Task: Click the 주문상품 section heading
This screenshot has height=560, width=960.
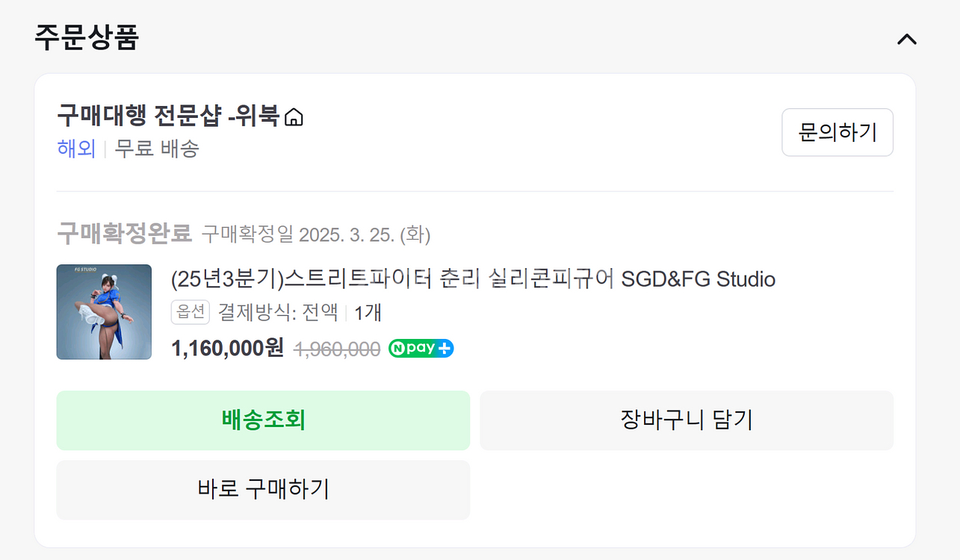Action: [x=87, y=37]
